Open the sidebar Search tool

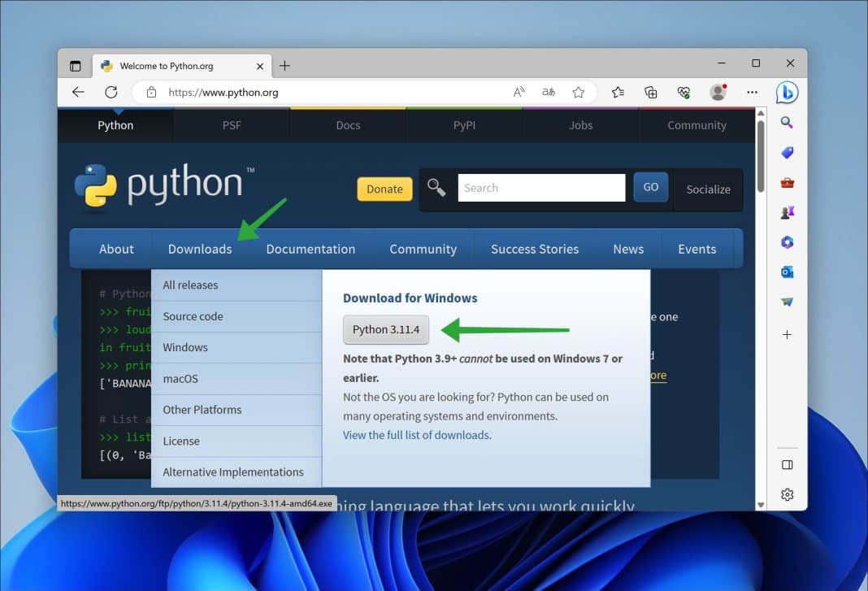787,123
